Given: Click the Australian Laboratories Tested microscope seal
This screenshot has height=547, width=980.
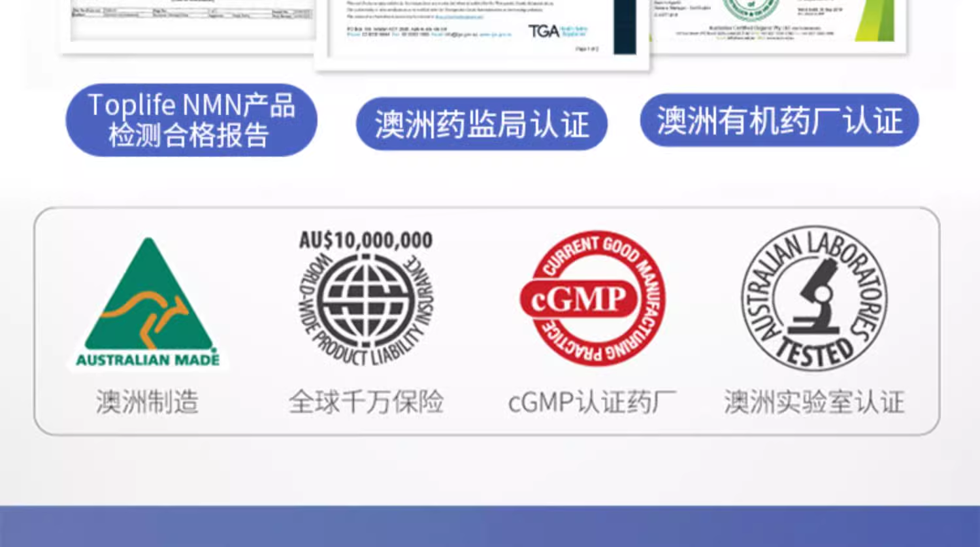Looking at the screenshot, I should click(x=814, y=299).
